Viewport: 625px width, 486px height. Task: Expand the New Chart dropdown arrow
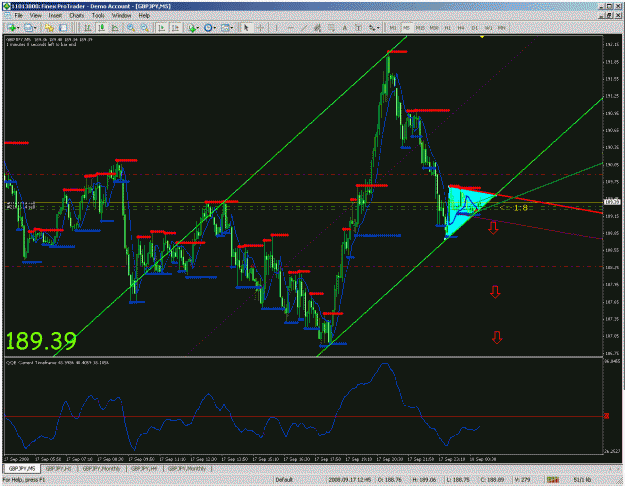[x=18, y=28]
